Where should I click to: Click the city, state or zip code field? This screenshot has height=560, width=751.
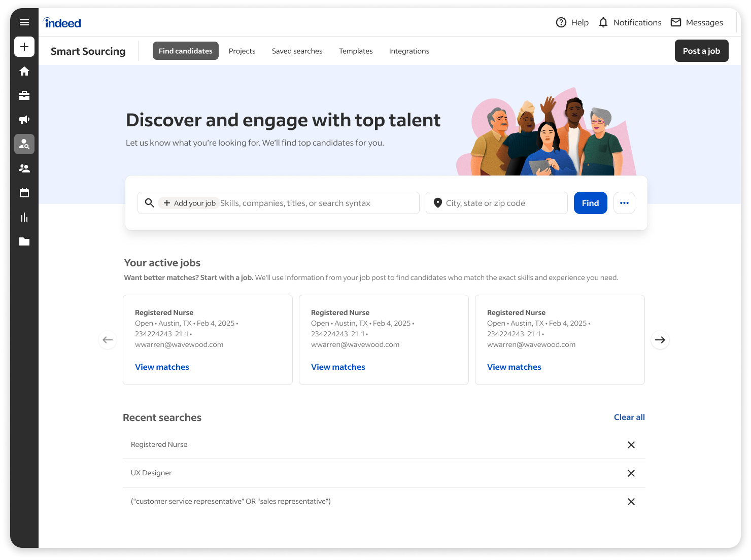[496, 203]
